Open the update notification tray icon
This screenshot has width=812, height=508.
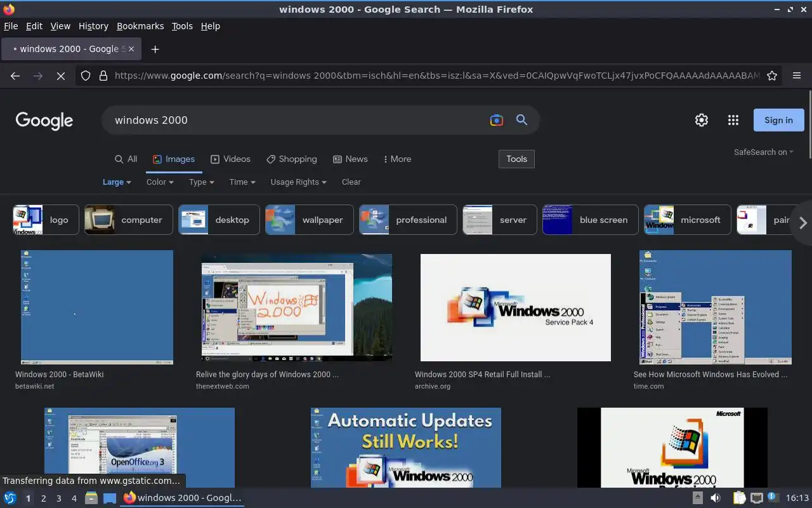coord(773,497)
